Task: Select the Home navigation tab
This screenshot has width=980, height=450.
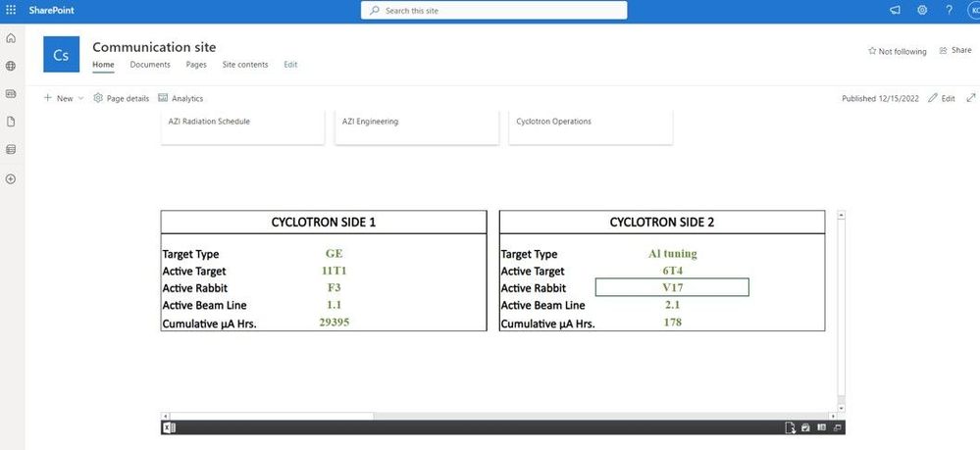Action: [104, 65]
